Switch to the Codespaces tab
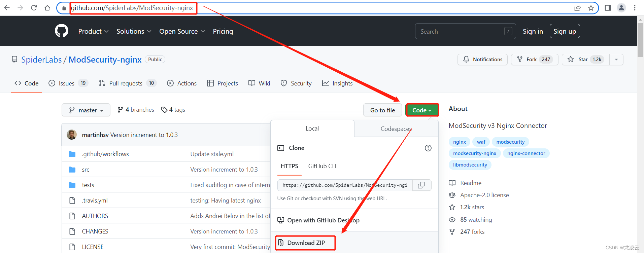Image resolution: width=644 pixels, height=253 pixels. (396, 129)
